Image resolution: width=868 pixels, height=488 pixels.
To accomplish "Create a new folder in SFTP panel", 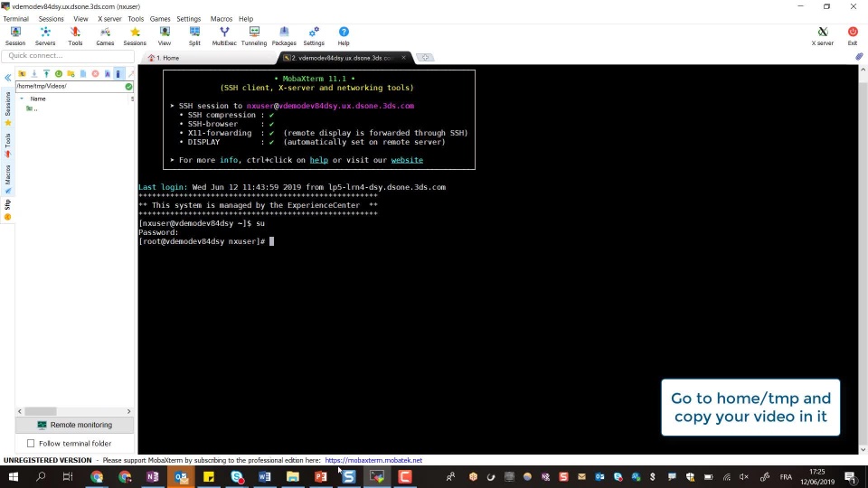I will tap(71, 73).
